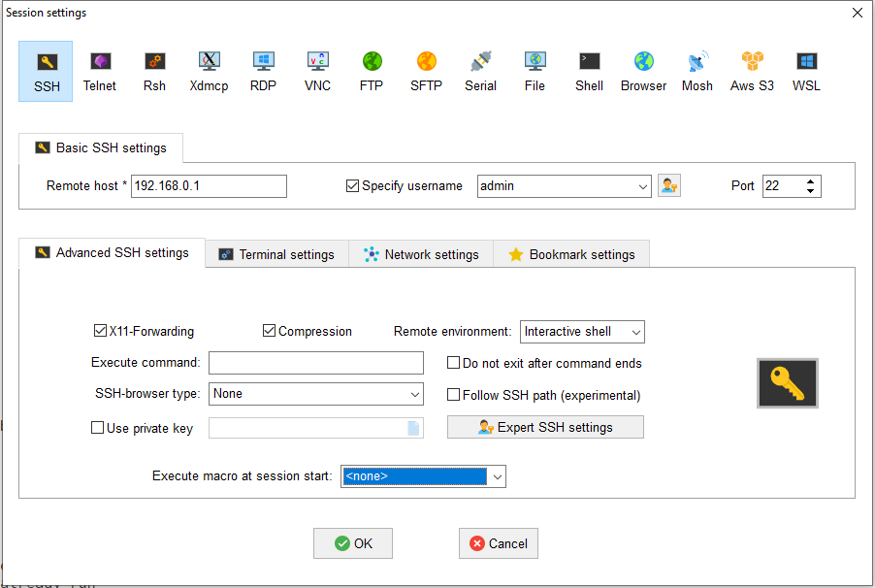Screen dimensions: 875x588
Task: Select the Serial connection icon
Action: point(480,71)
